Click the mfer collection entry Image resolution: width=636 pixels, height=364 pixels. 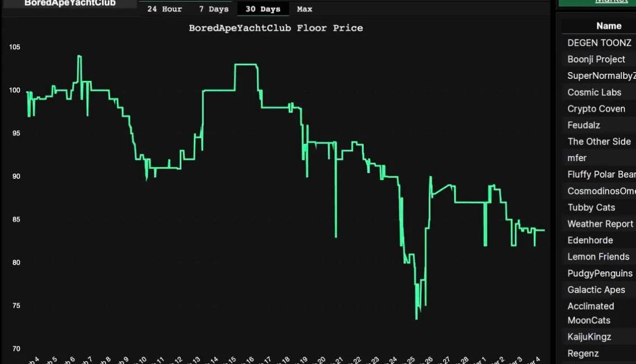(577, 158)
